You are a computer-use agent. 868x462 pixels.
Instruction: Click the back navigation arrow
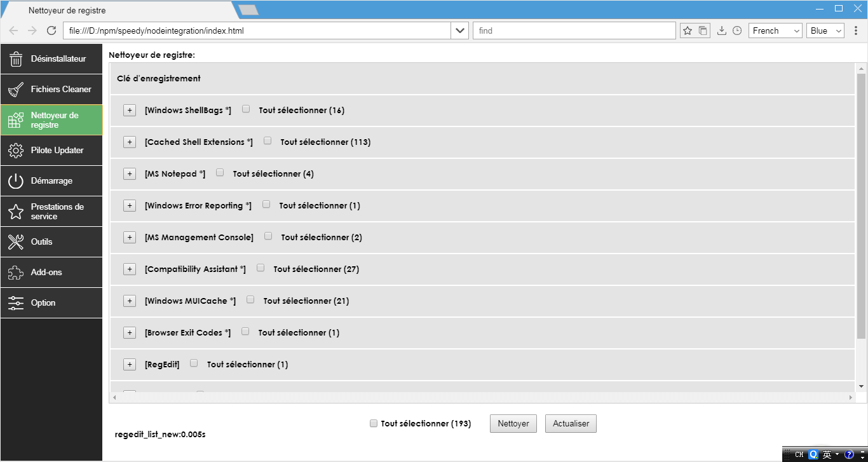(14, 31)
